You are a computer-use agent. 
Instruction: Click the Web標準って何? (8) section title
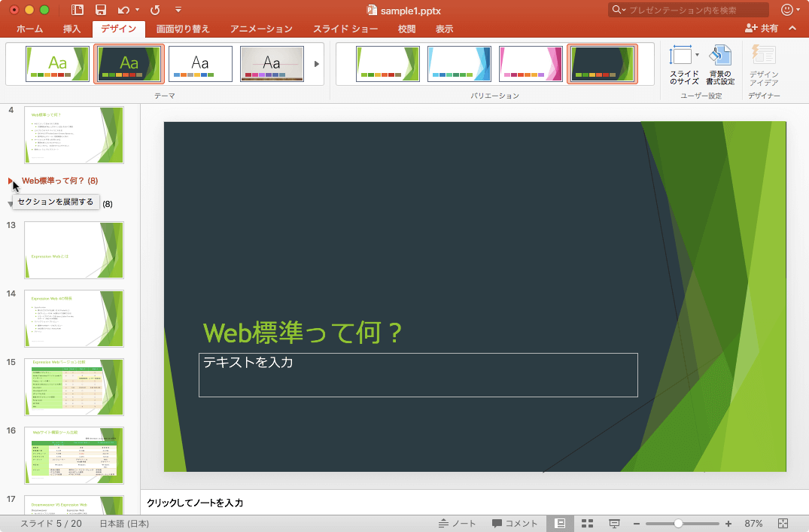click(60, 181)
